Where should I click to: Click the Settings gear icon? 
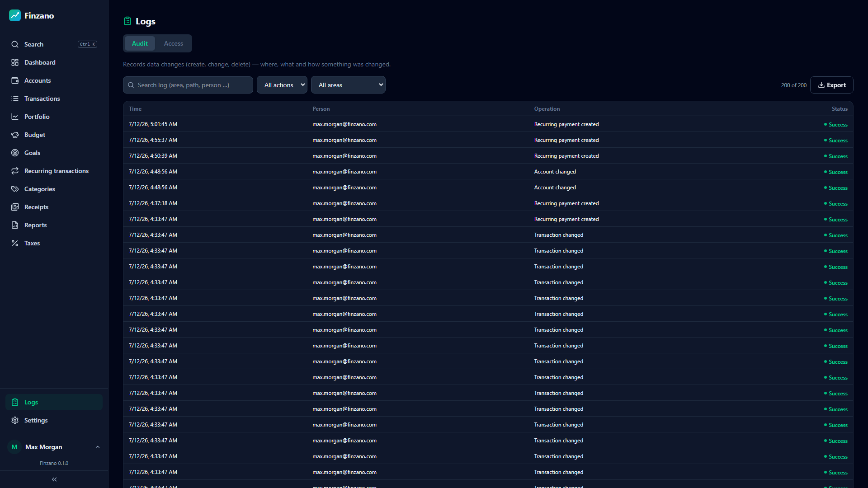[15, 420]
